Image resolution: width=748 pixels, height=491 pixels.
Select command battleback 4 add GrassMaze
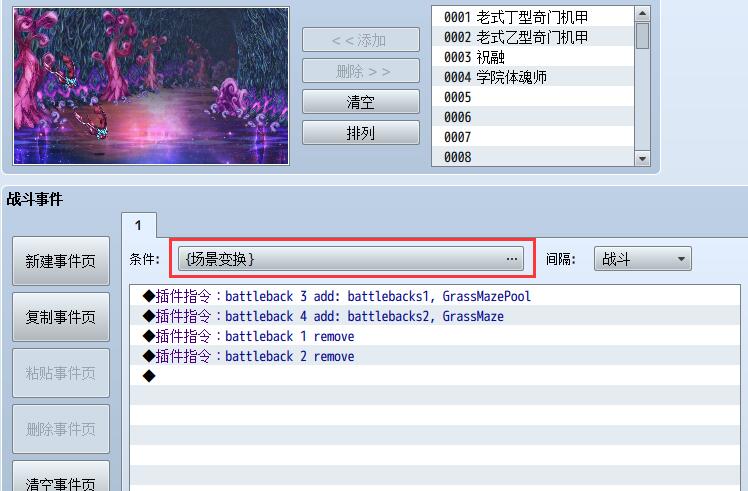(435, 316)
